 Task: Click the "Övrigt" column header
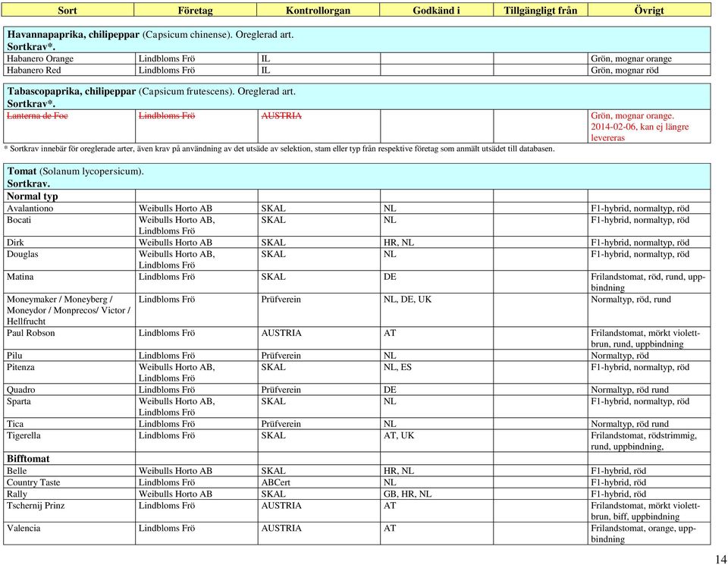tap(649, 10)
